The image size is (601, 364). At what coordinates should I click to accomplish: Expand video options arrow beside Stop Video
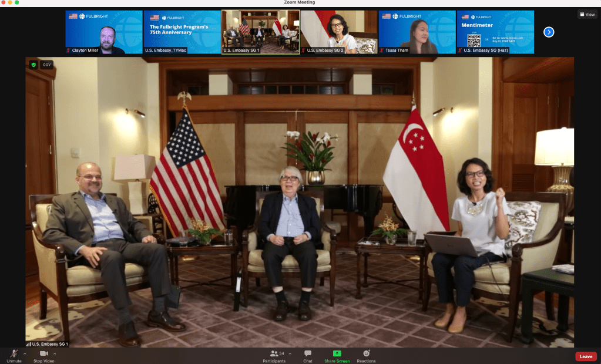pos(55,353)
